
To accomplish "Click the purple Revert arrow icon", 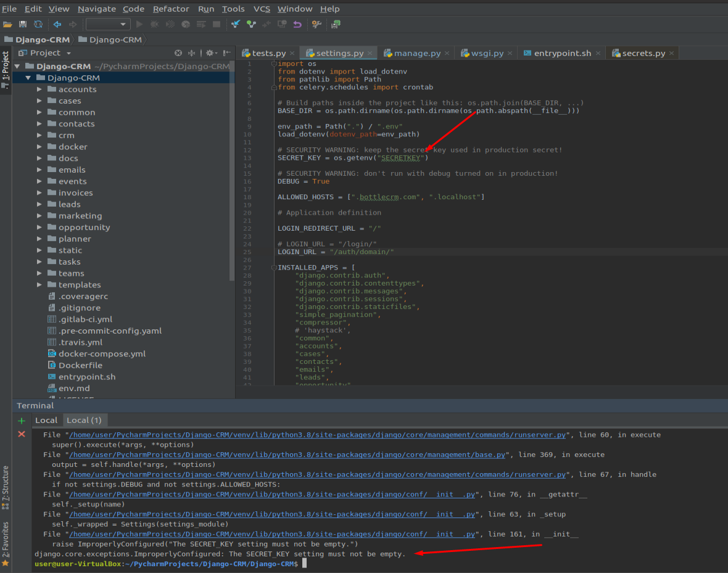I will click(297, 24).
